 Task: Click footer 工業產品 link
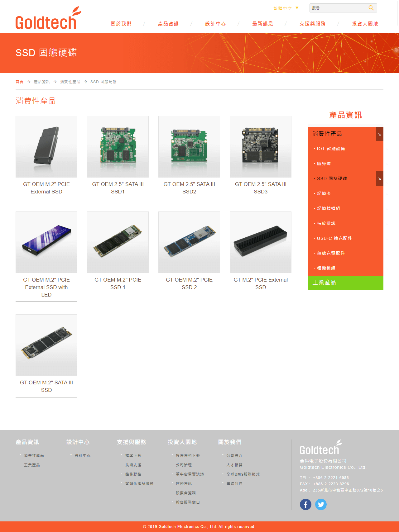point(32,465)
